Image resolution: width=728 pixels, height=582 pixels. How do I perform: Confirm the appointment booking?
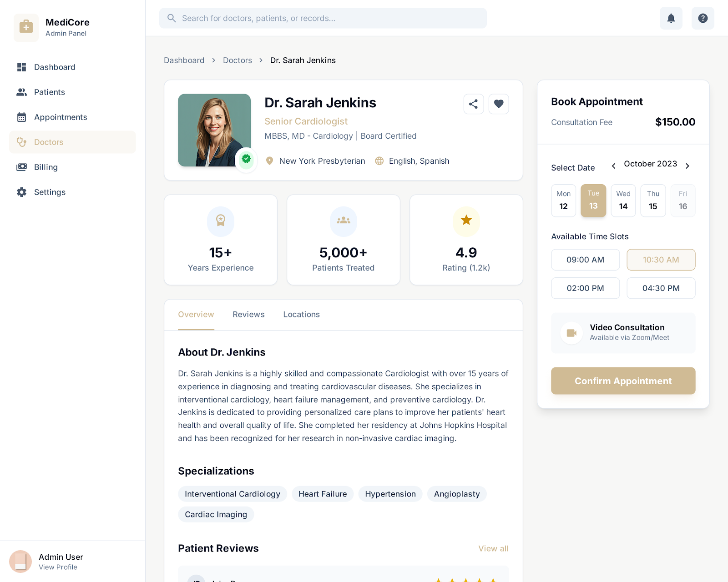coord(623,381)
